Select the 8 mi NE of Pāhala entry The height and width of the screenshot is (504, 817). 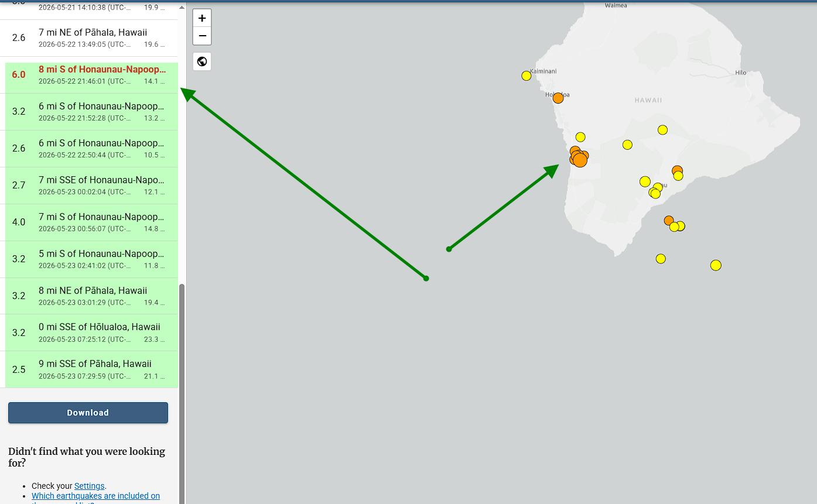(91, 296)
